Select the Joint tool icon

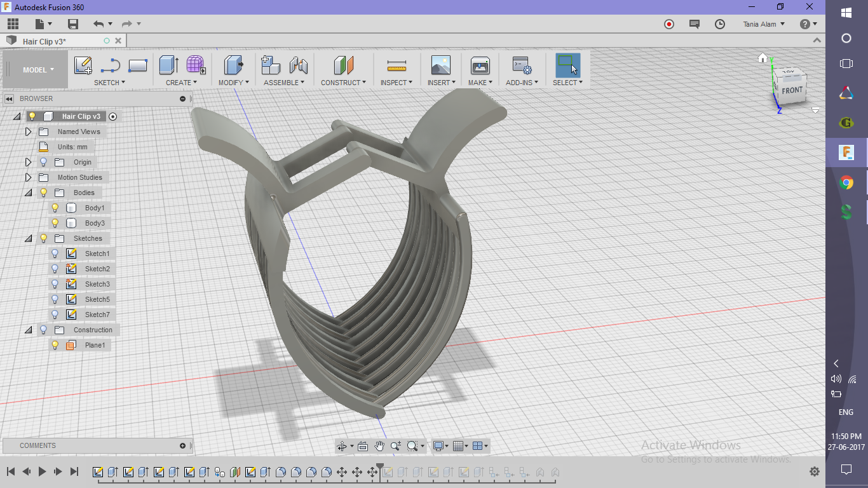tap(298, 65)
